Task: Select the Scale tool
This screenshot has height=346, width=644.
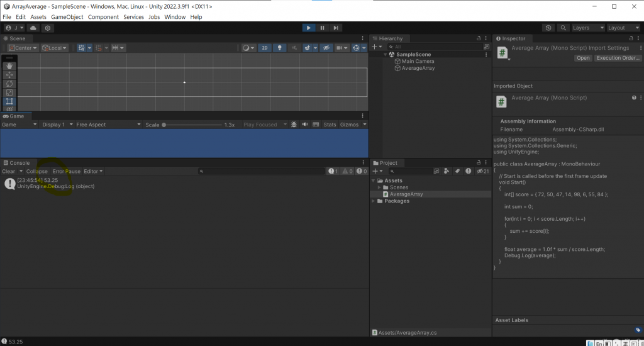Action: (9, 93)
